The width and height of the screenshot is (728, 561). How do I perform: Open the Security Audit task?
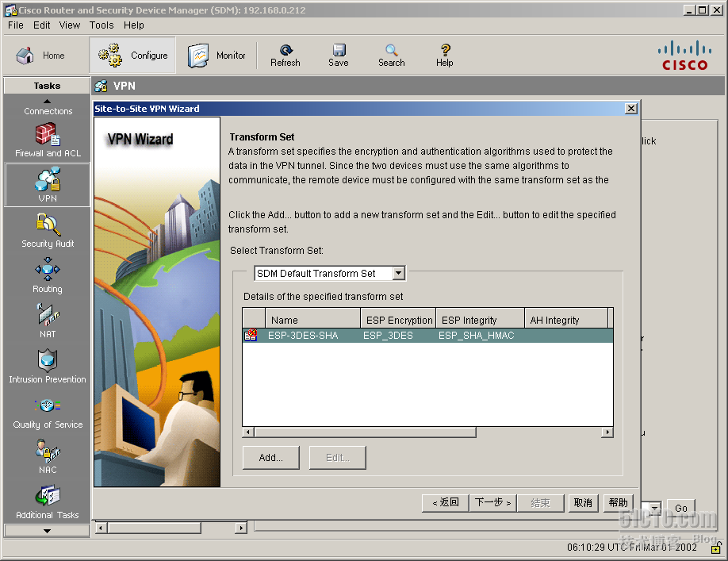click(48, 230)
